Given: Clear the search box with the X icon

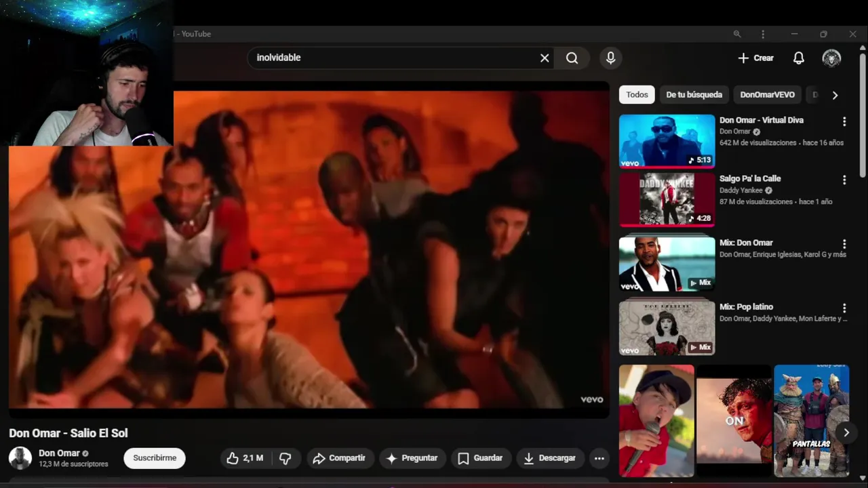Looking at the screenshot, I should 545,58.
